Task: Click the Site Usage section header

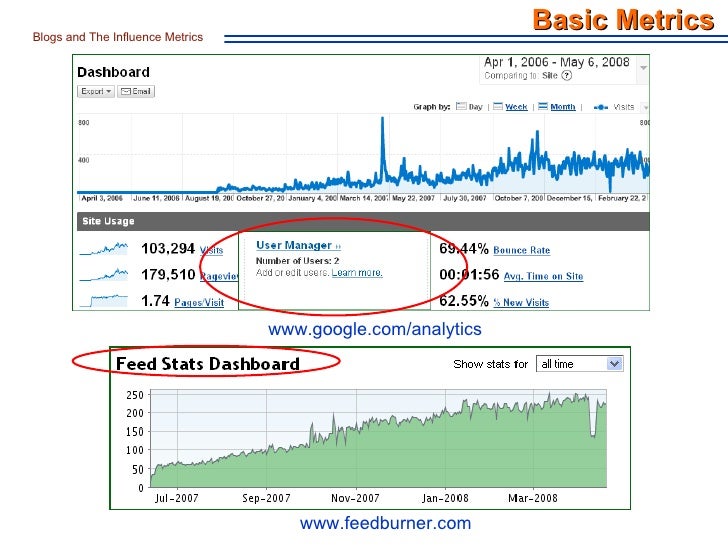Action: [x=363, y=221]
